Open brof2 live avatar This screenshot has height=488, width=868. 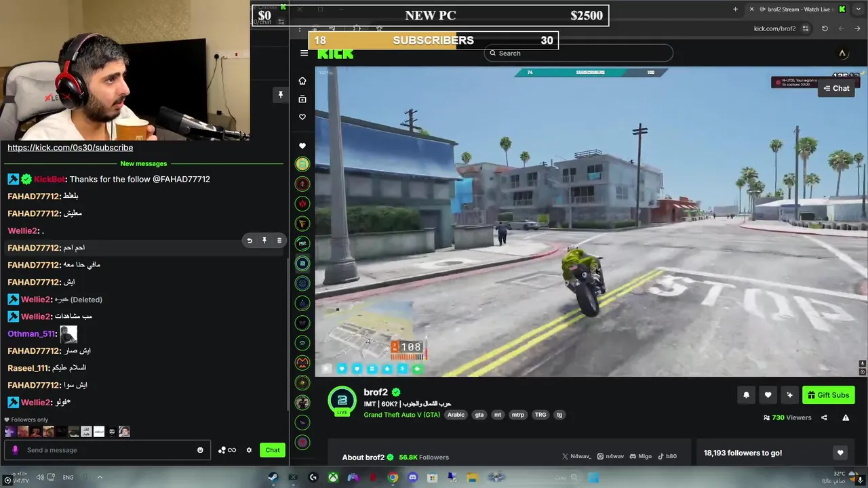pos(342,401)
